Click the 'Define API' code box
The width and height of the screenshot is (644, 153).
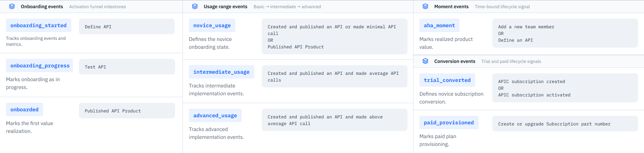[127, 27]
